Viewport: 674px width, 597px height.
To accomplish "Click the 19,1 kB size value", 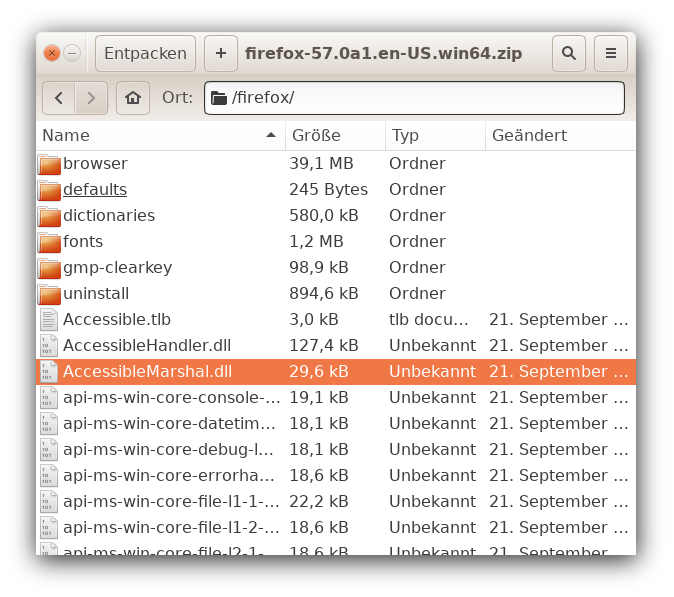I will click(319, 398).
